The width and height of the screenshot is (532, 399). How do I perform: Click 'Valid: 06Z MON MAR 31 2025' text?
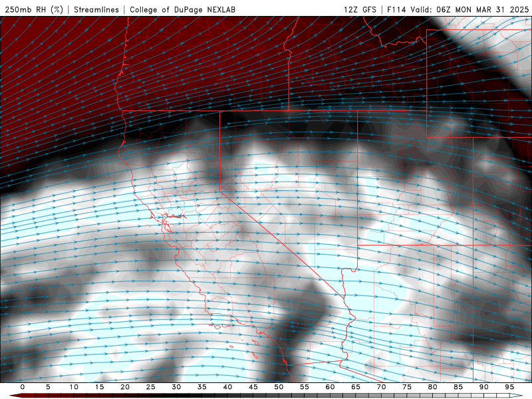coord(469,9)
